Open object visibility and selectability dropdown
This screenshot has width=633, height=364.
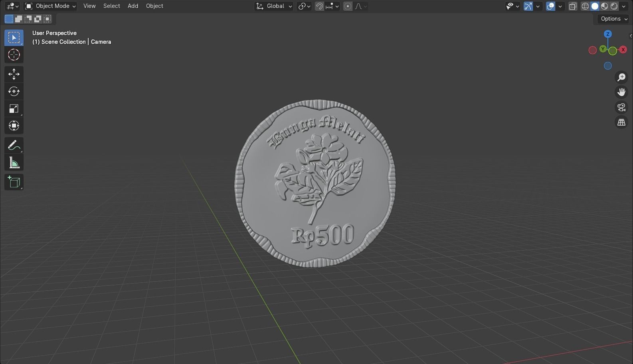click(512, 6)
